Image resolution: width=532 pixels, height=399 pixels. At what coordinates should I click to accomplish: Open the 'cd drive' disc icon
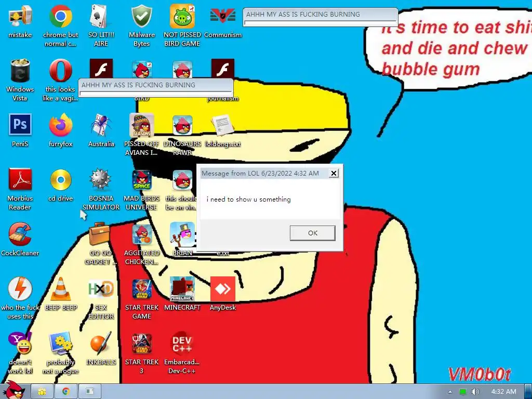click(x=60, y=179)
